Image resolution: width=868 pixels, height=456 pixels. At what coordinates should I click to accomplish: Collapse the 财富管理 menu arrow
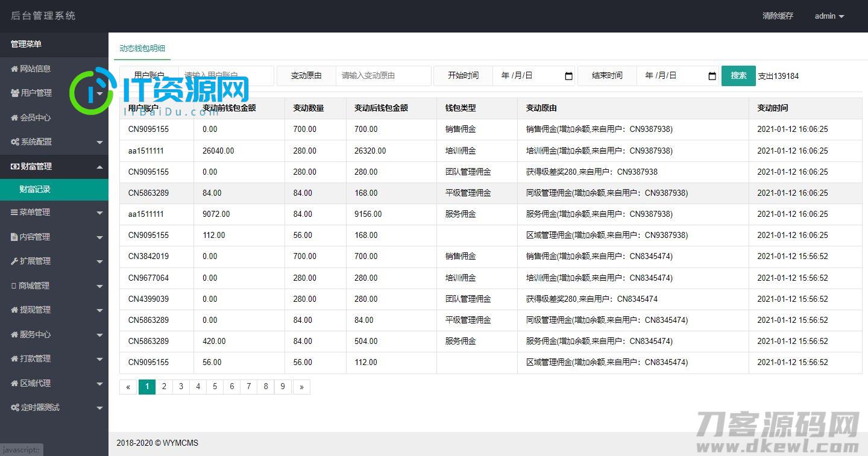(99, 167)
